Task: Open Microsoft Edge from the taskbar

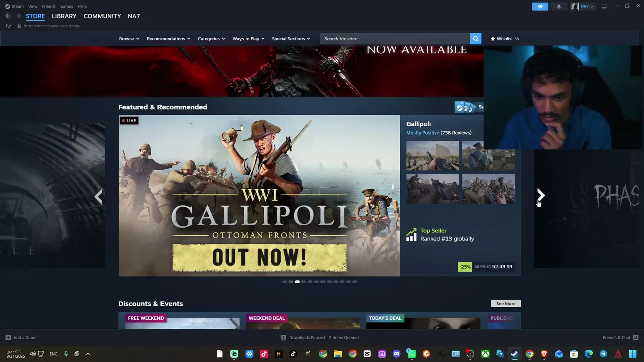Action: (x=588, y=354)
